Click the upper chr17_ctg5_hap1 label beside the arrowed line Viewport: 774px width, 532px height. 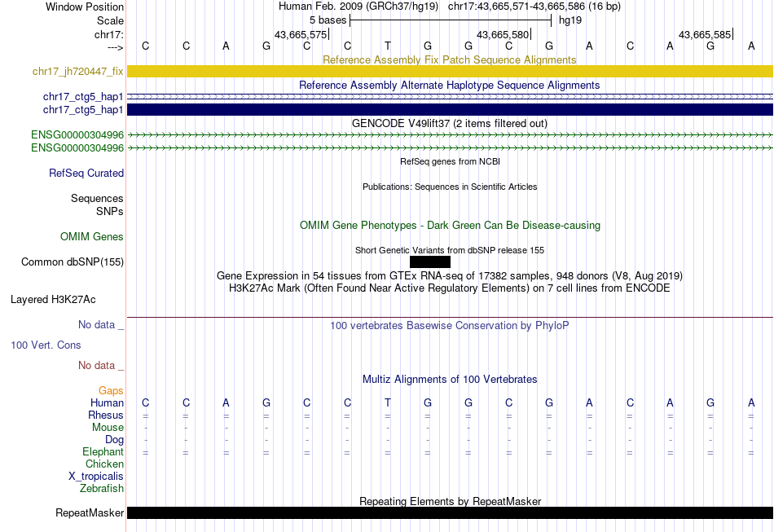click(x=83, y=97)
